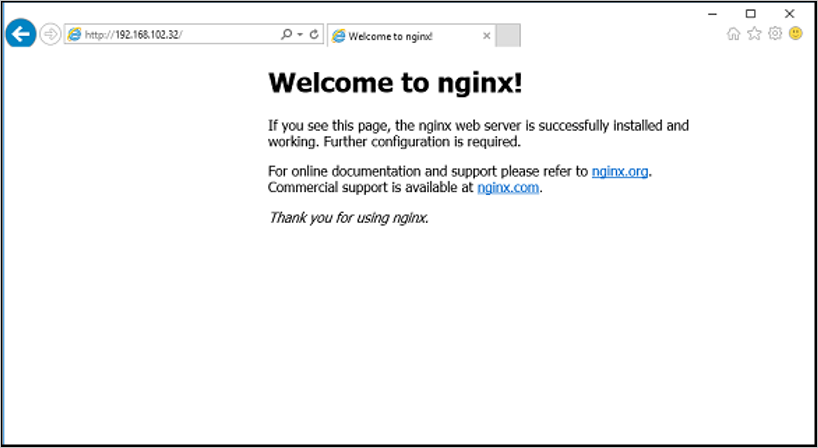Click the greyed Forward arrow button

[x=50, y=34]
